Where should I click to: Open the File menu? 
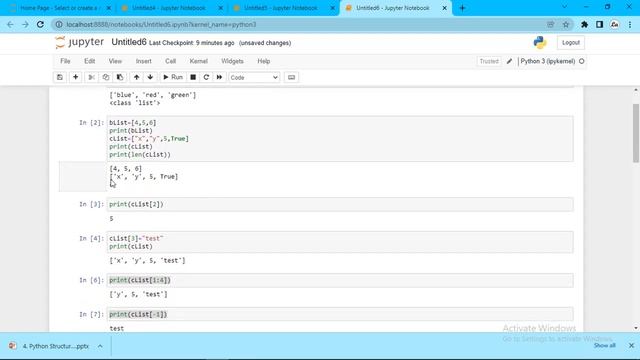click(65, 61)
